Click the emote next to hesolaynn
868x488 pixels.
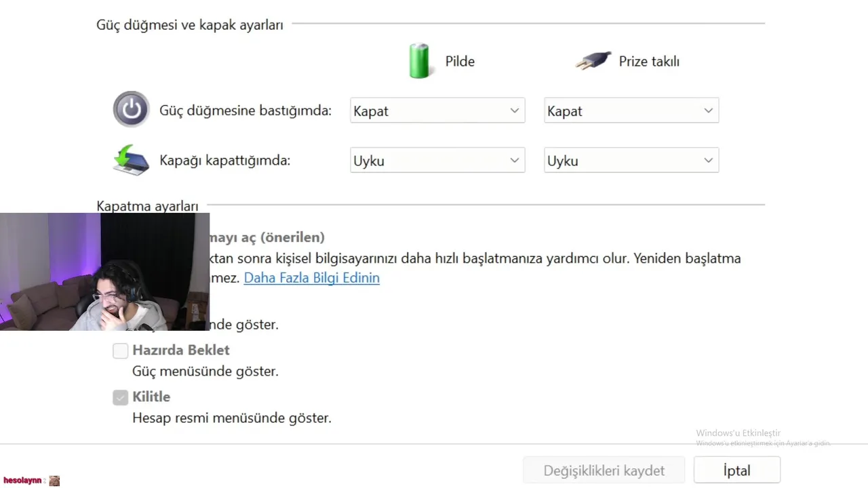point(54,481)
